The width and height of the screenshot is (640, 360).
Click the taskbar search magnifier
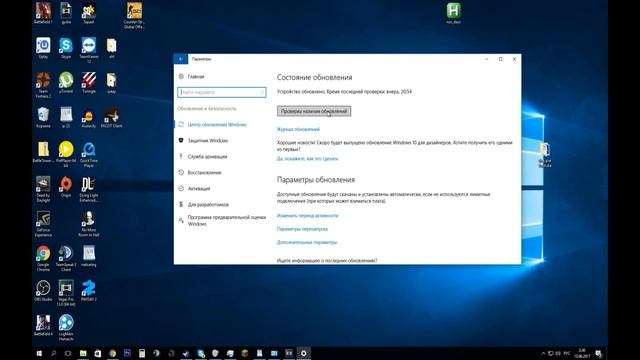pos(53,353)
